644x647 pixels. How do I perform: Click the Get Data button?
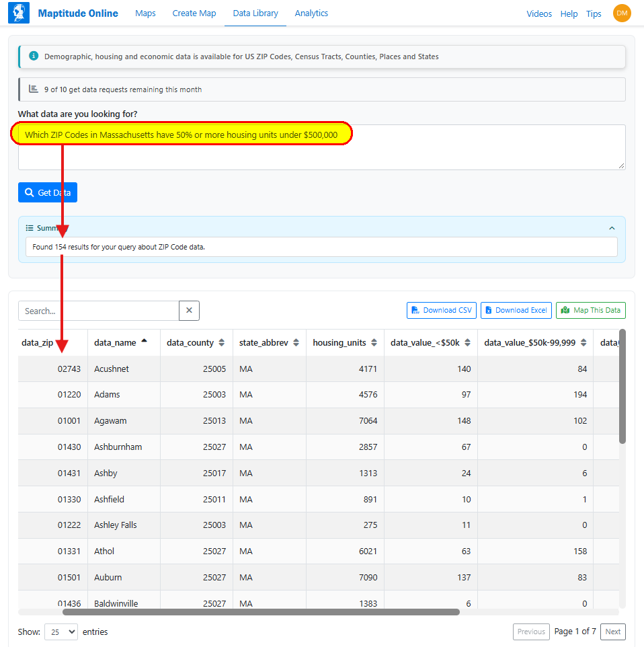(x=48, y=192)
